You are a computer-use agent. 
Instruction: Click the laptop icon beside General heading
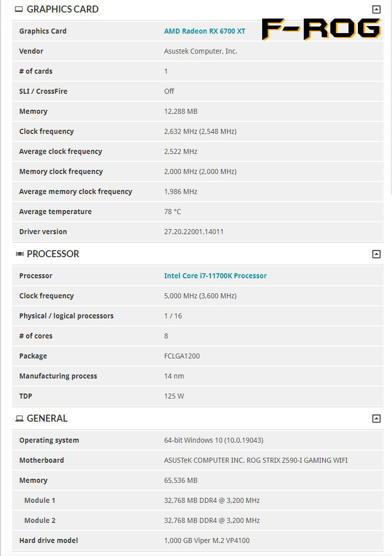coord(20,419)
